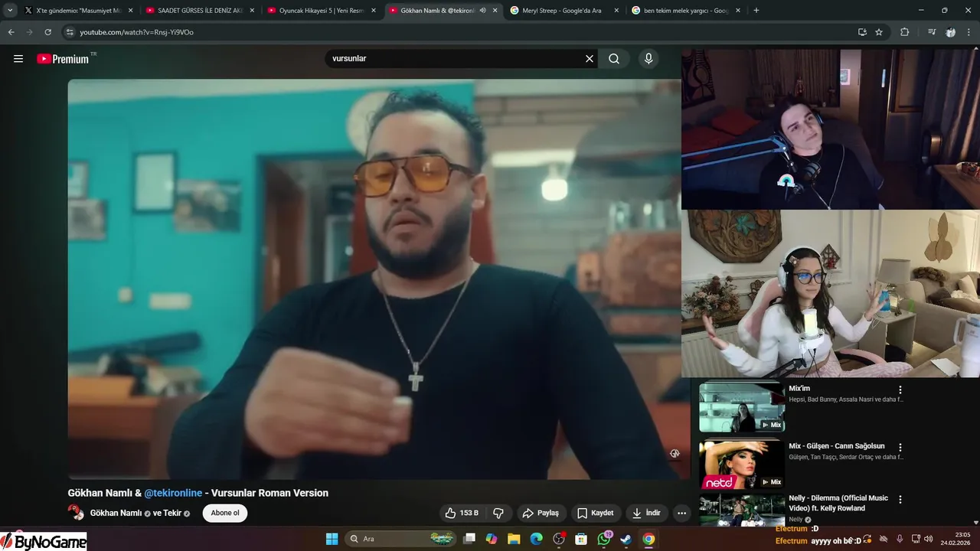Bookmark this page with star icon

(x=879, y=32)
